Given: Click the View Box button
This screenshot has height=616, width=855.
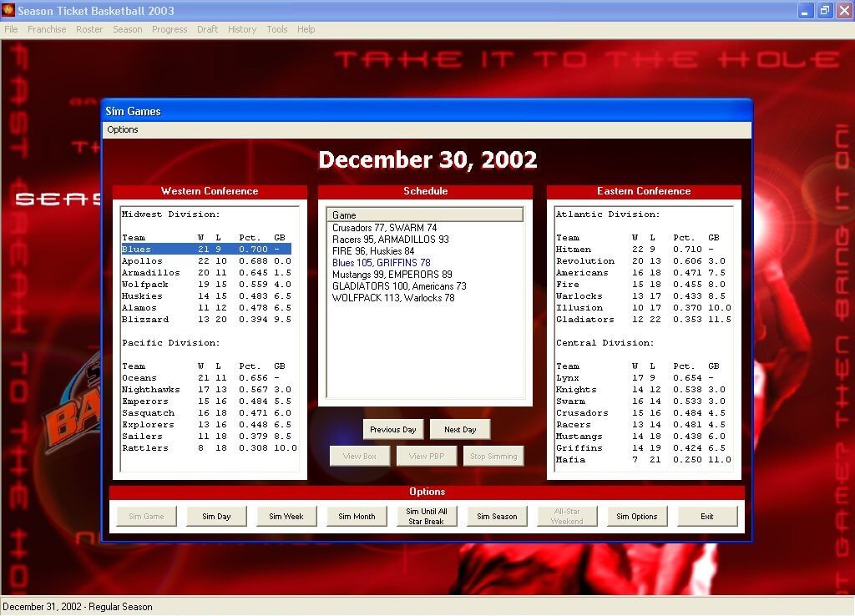Looking at the screenshot, I should [359, 457].
